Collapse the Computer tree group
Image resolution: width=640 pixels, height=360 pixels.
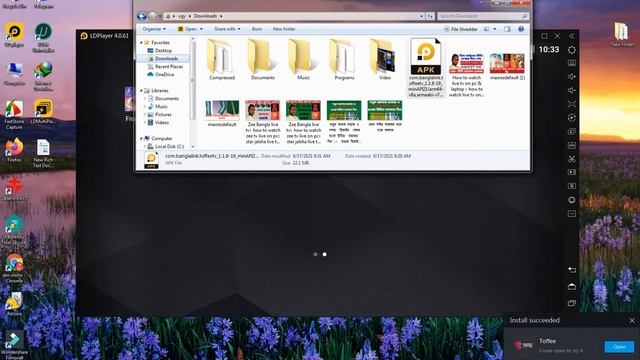[141, 138]
